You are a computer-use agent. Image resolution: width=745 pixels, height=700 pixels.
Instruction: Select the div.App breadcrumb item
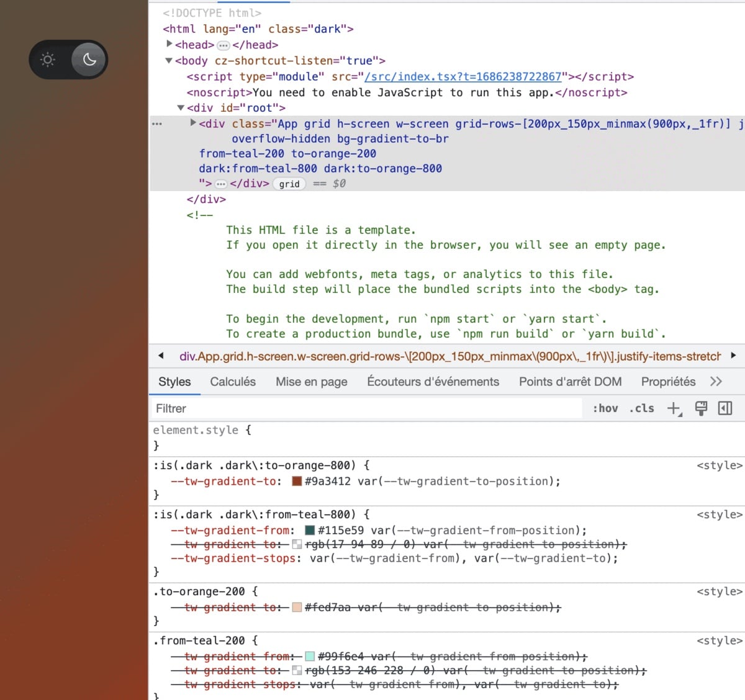click(450, 356)
